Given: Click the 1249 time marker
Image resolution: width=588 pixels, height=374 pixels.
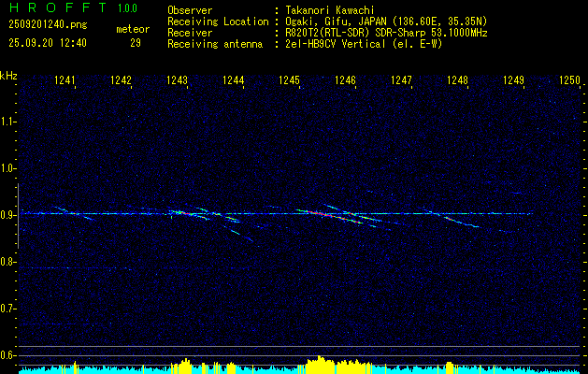Looking at the screenshot, I should (513, 80).
